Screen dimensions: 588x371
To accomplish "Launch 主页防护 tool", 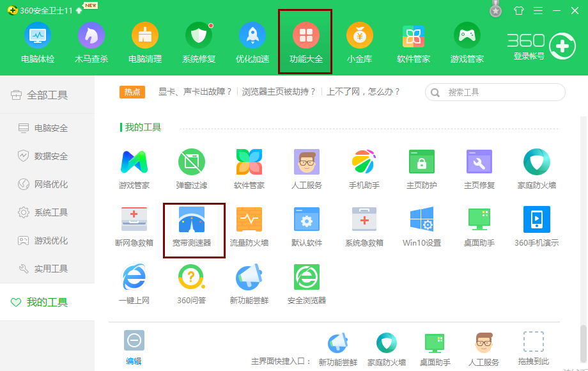I will (x=421, y=169).
